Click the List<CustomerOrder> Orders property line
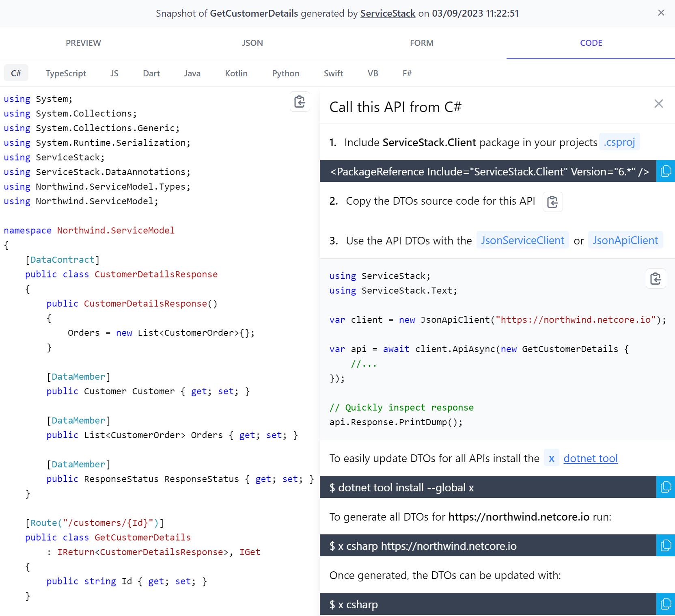Image resolution: width=675 pixels, height=616 pixels. click(x=173, y=435)
